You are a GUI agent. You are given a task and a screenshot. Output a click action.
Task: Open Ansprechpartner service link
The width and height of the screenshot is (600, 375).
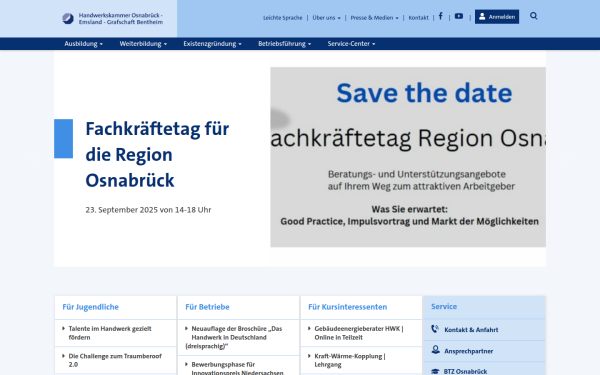coord(468,351)
